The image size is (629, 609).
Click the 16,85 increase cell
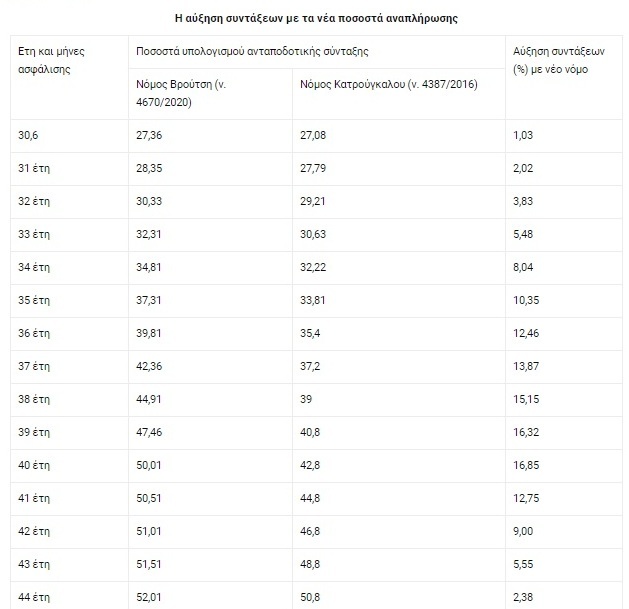(527, 465)
